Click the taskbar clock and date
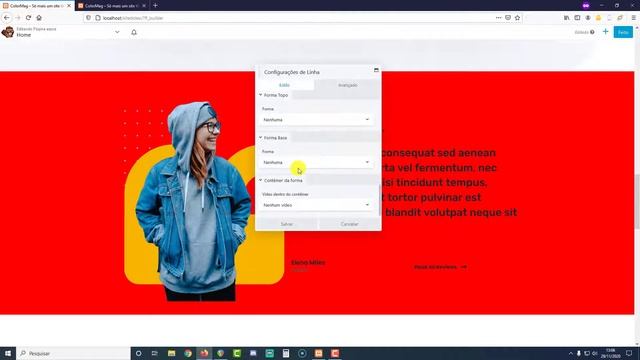Viewport: 640px width, 360px height. pyautogui.click(x=611, y=353)
